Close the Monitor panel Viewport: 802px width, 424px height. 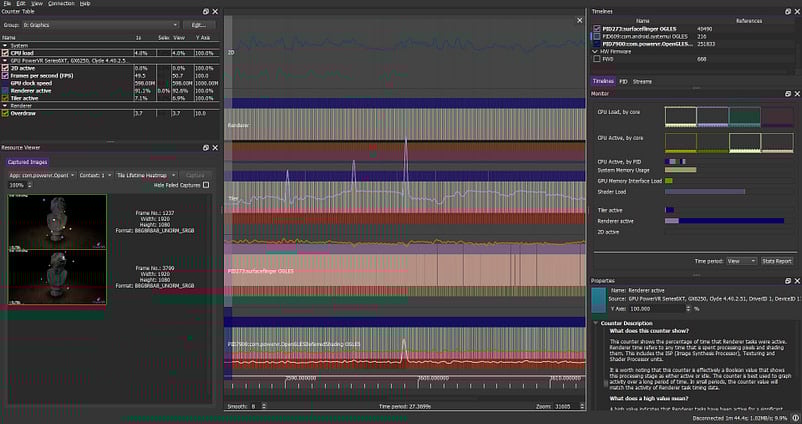[x=797, y=94]
